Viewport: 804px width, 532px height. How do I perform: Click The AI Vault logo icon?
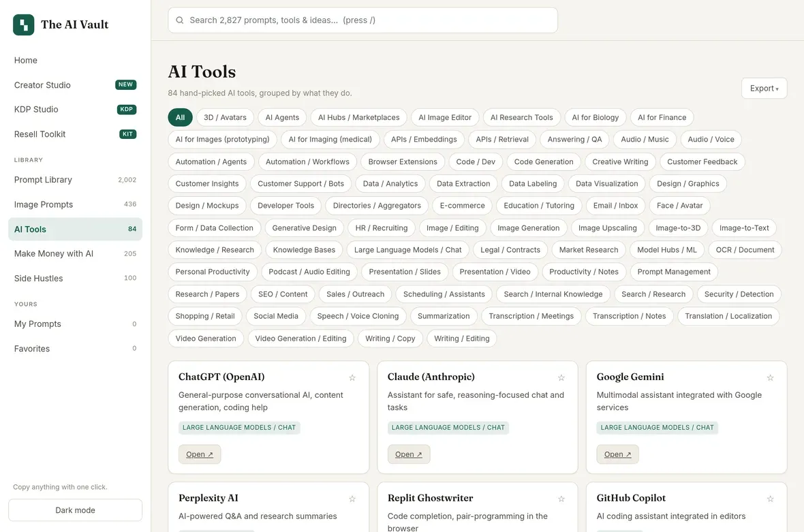click(24, 25)
